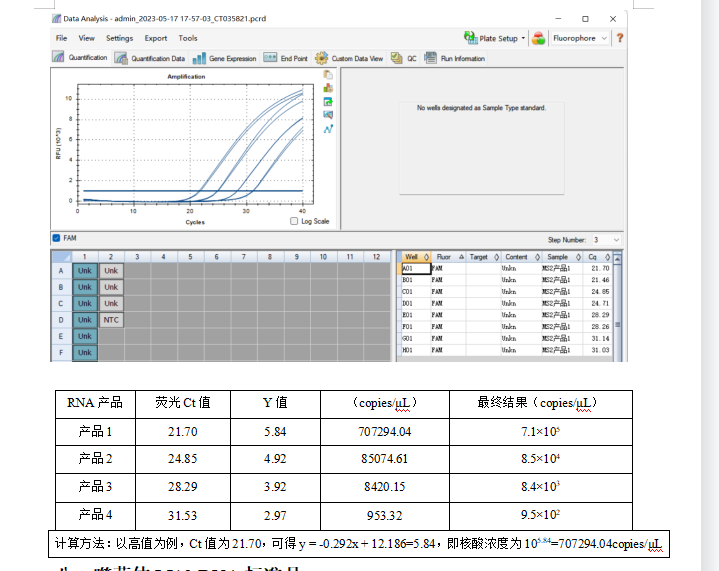Switch to the Quantification Data tab
The height and width of the screenshot is (571, 719).
tap(150, 58)
